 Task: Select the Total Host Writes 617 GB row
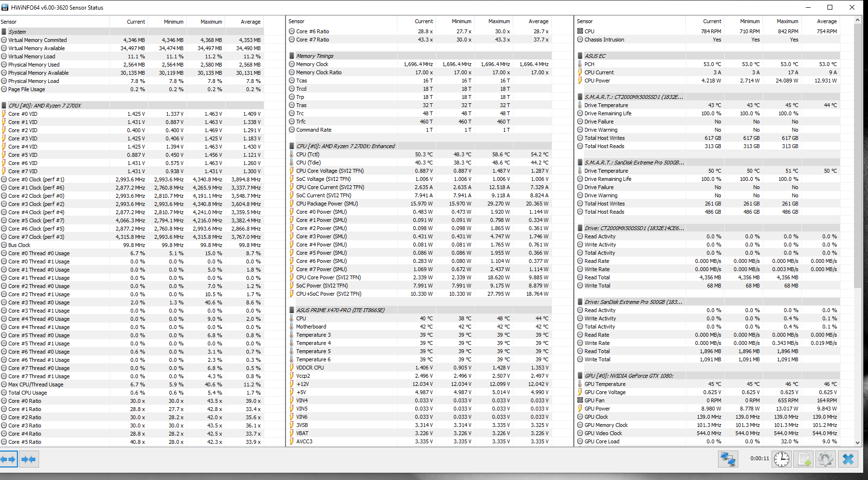pos(707,138)
